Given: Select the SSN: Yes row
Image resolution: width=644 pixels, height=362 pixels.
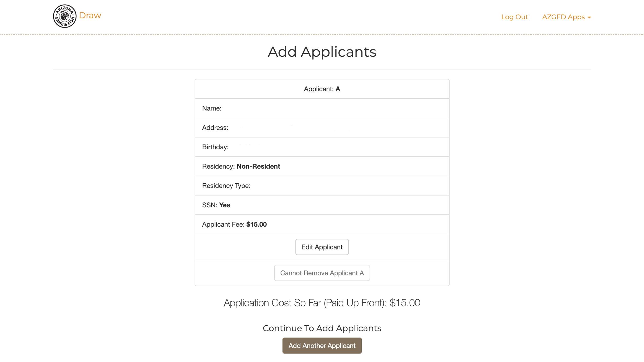Looking at the screenshot, I should (x=322, y=205).
